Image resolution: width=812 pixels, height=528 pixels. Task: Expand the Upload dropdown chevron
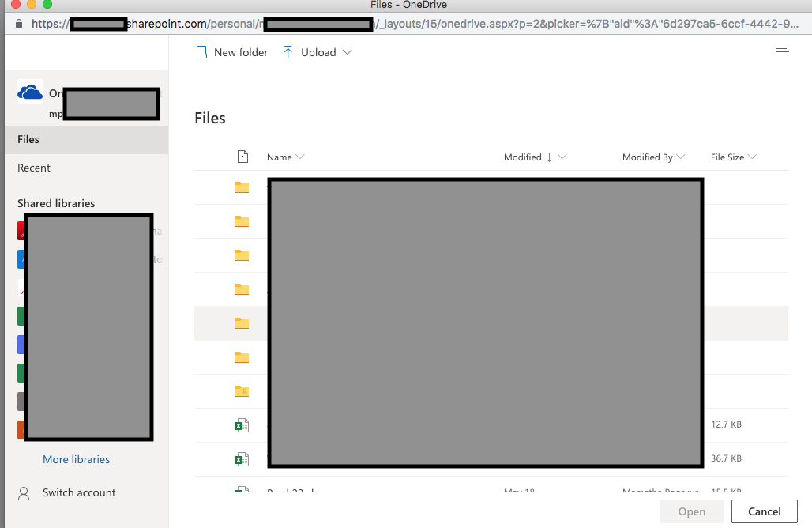point(348,52)
